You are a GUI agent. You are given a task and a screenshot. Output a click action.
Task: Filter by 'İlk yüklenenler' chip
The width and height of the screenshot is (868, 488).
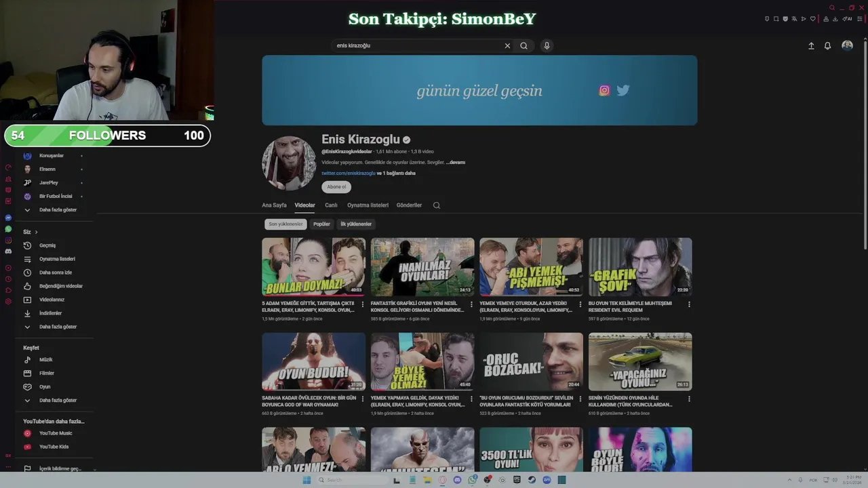[356, 224]
